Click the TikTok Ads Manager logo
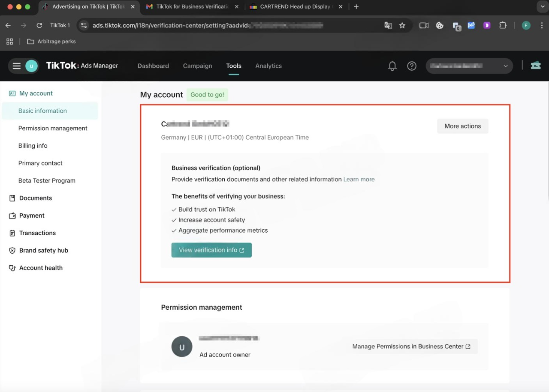 [x=81, y=66]
